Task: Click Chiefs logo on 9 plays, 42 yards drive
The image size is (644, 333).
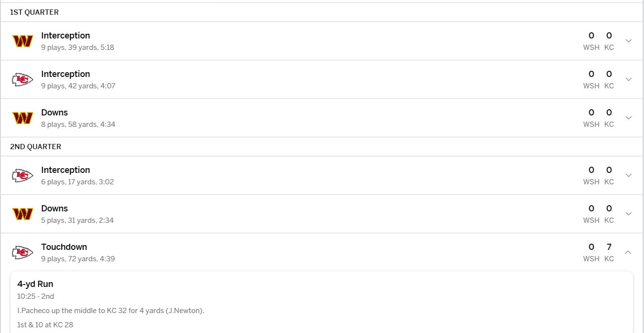Action: (x=22, y=80)
